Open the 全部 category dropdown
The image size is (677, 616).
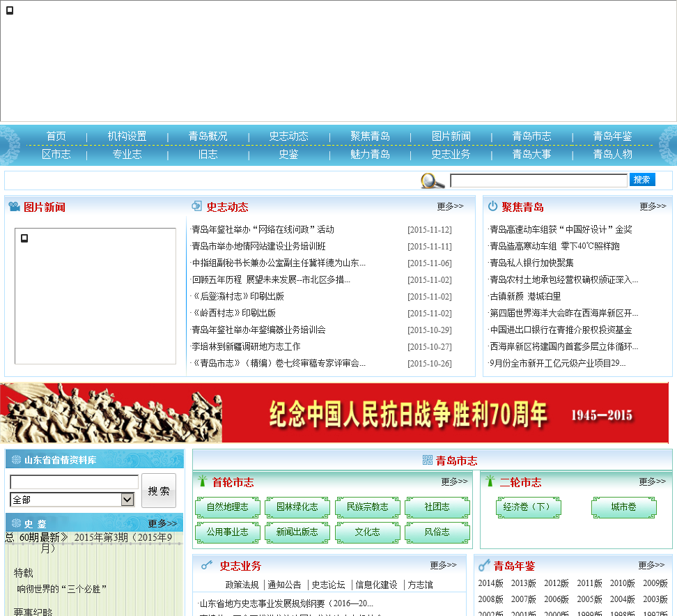point(72,500)
